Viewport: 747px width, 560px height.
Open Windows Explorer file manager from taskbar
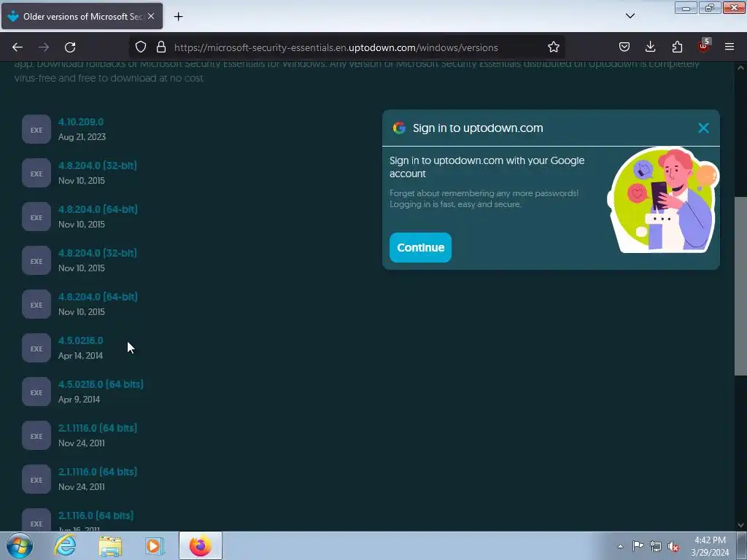[110, 545]
